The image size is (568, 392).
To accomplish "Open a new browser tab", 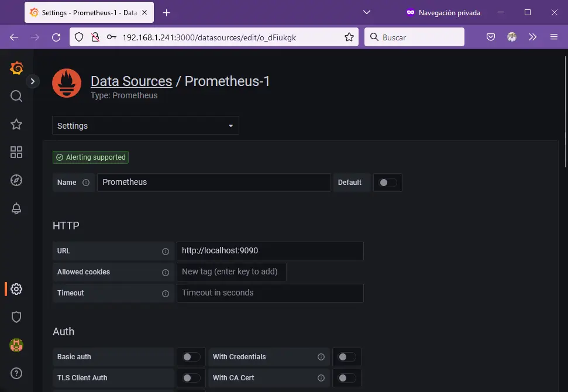I will point(166,13).
